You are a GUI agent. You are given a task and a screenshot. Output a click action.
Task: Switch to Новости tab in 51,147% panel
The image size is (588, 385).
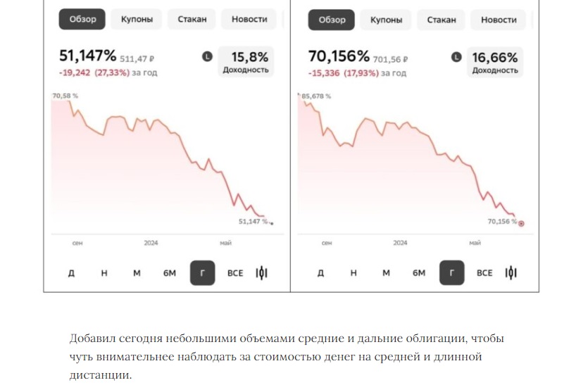coord(249,19)
